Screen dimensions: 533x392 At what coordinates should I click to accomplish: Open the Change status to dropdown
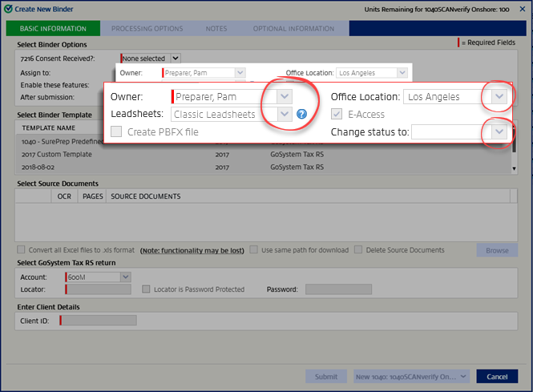tap(499, 131)
